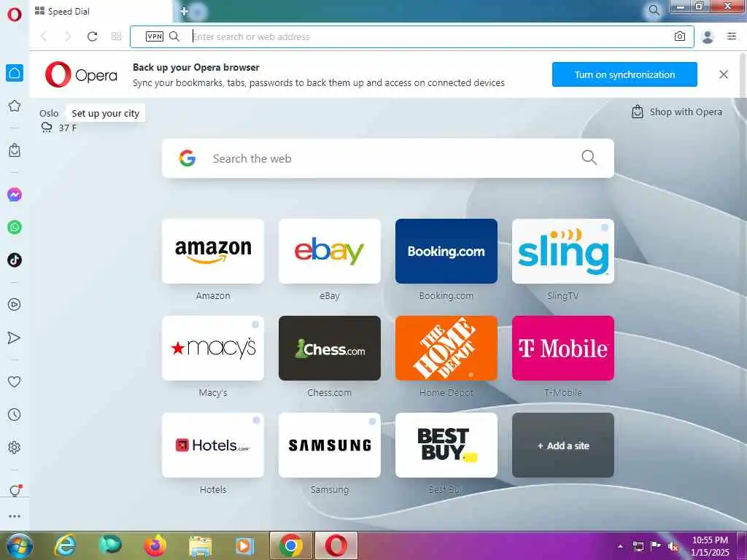The height and width of the screenshot is (560, 747).
Task: Open the Booking.com speed dial tile
Action: pos(446,251)
